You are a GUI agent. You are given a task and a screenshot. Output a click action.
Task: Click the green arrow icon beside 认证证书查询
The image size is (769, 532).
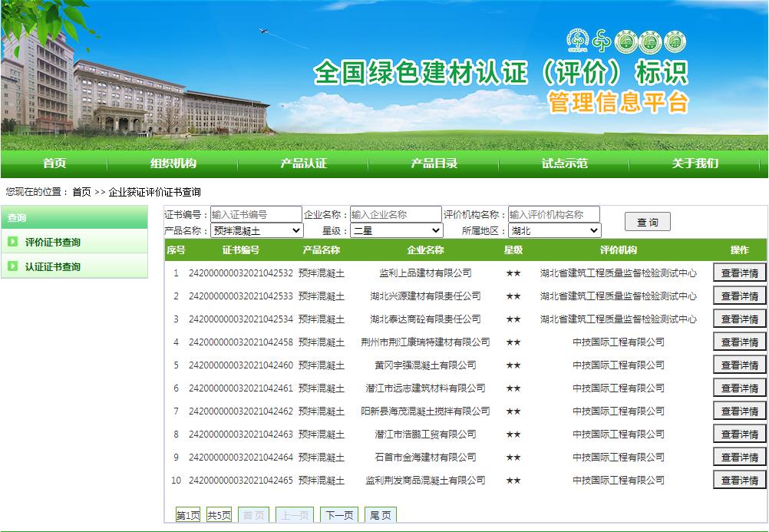click(x=13, y=266)
